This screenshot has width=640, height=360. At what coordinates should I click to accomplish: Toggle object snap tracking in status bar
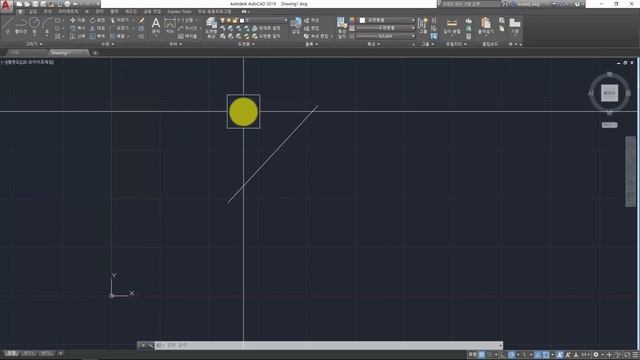(x=538, y=355)
